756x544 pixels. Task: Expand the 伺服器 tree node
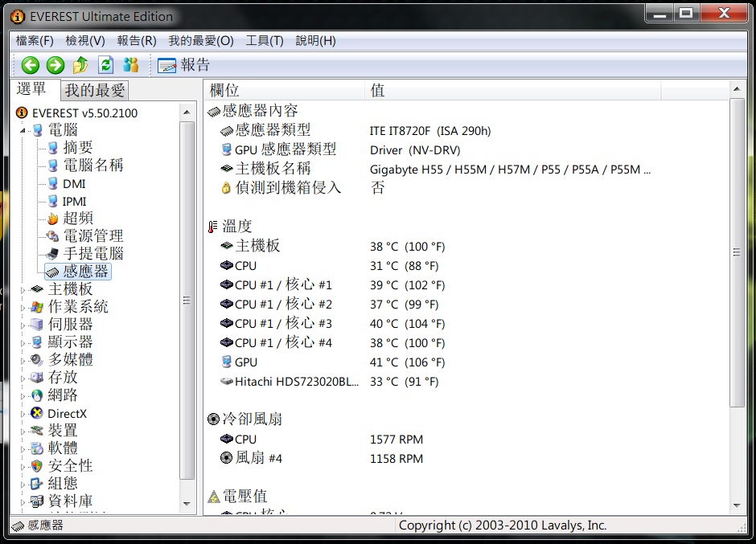[x=23, y=325]
